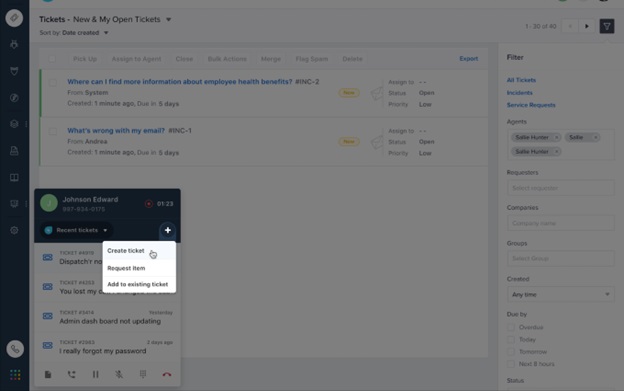The height and width of the screenshot is (391, 624).
Task: Open Bulk Actions in the toolbar
Action: coord(227,59)
